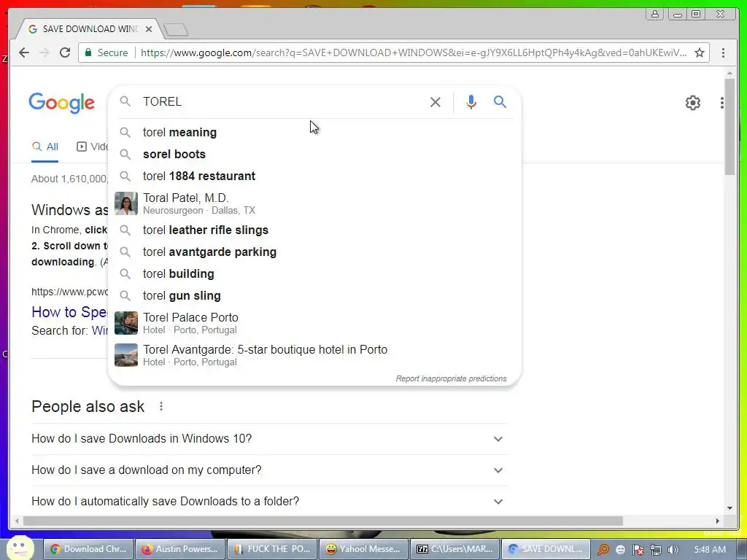Click the Windows Start button
Screen dimensions: 747x560
coord(20,548)
